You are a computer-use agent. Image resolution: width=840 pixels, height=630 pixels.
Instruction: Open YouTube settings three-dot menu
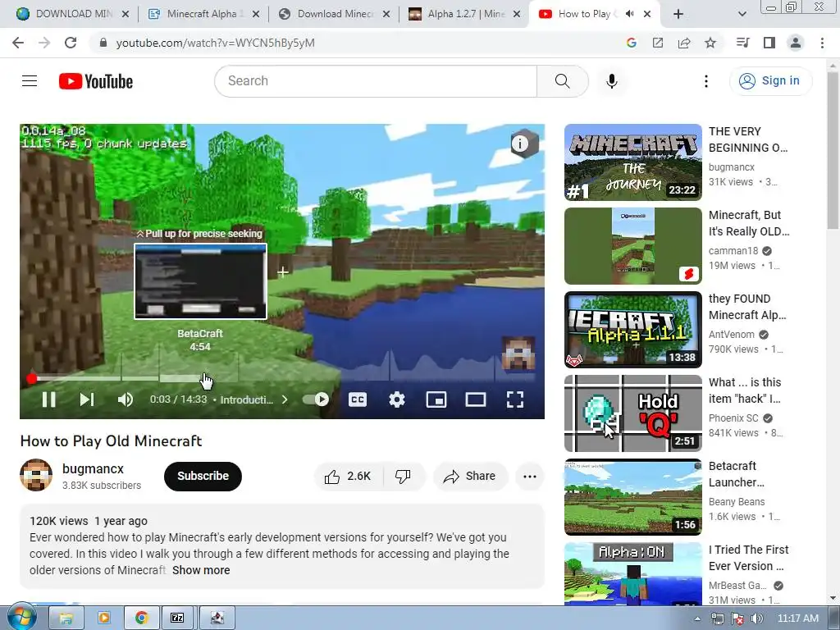pyautogui.click(x=706, y=81)
